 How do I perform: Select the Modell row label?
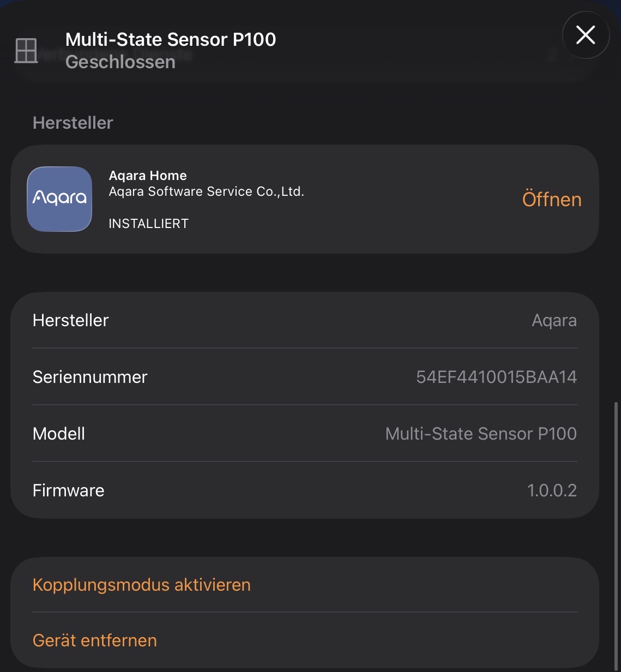coord(59,434)
